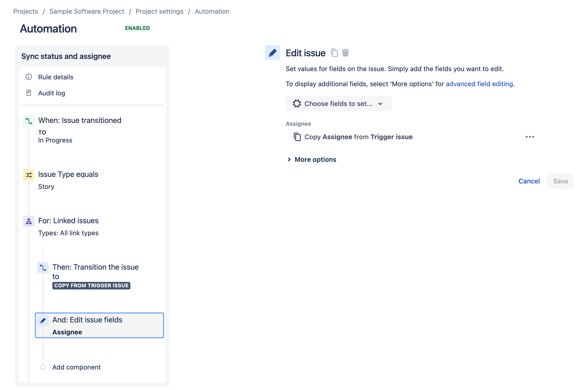Open the advanced field editing link

(479, 84)
